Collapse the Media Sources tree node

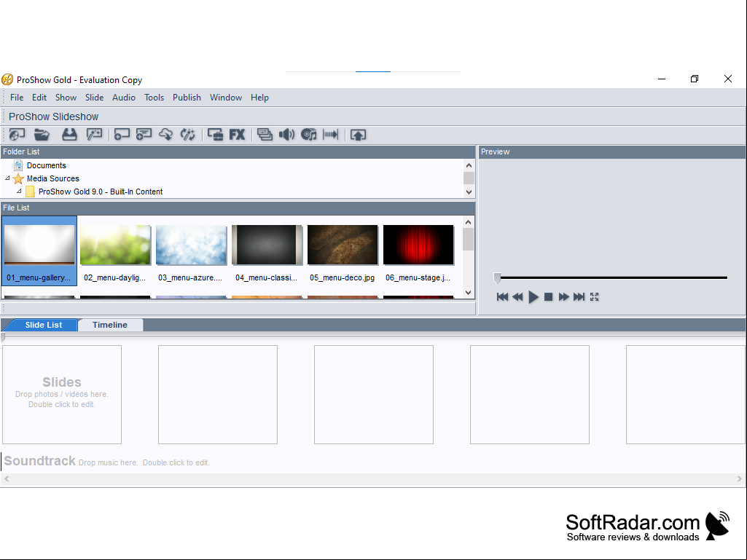pos(7,178)
